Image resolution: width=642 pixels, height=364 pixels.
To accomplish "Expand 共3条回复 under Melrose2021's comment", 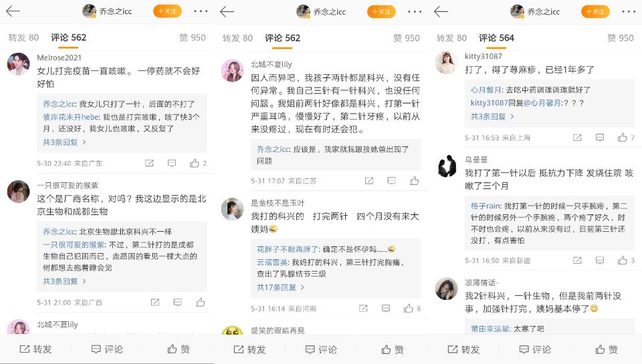I will point(64,142).
